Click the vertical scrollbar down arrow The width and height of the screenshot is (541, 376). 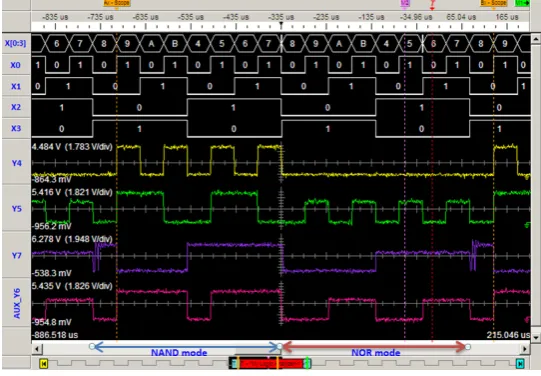coord(535,337)
